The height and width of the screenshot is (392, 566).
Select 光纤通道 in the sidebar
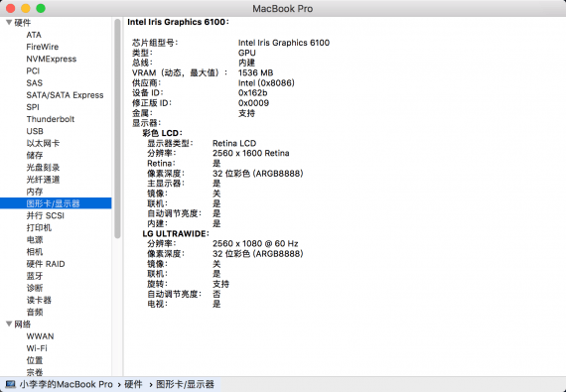[x=43, y=180]
